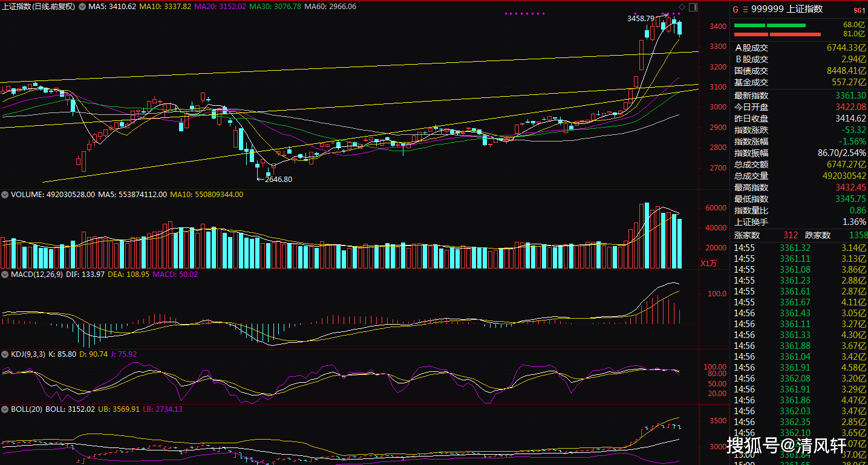
Task: Click the MA60: 2966.06 legend value
Action: pyautogui.click(x=331, y=7)
